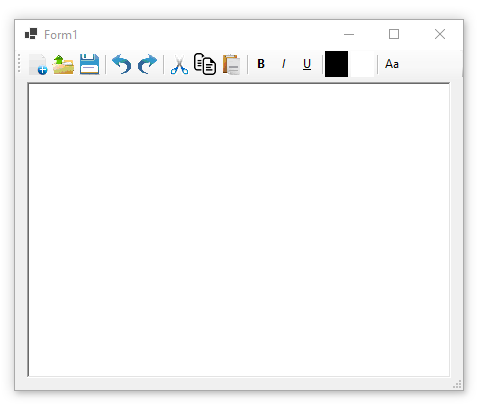The width and height of the screenshot is (486, 417).
Task: Create a new document with the page-plus icon
Action: 38,64
